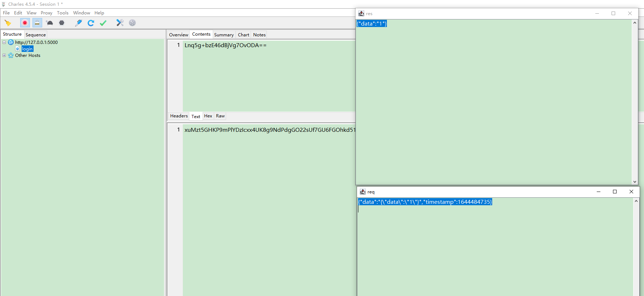Open the Headers tab of the response

click(x=179, y=116)
